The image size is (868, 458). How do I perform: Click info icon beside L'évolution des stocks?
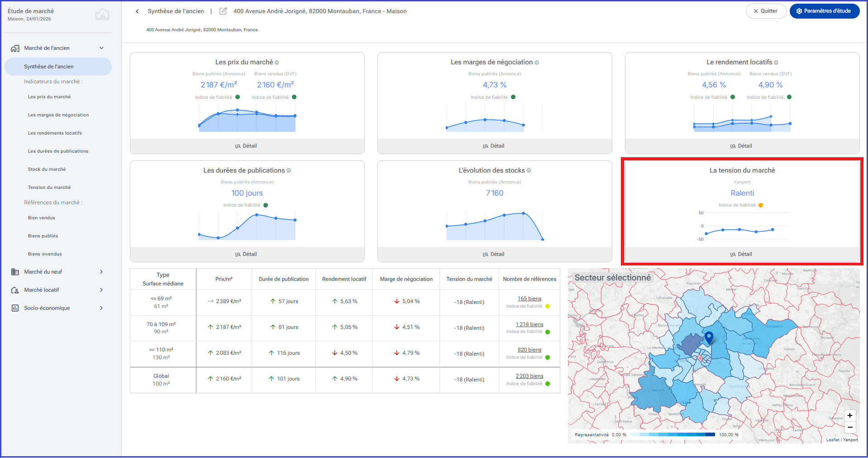coord(529,171)
